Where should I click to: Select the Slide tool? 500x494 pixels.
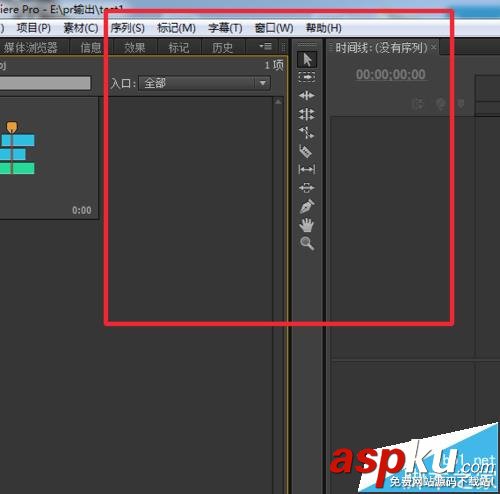tap(307, 188)
